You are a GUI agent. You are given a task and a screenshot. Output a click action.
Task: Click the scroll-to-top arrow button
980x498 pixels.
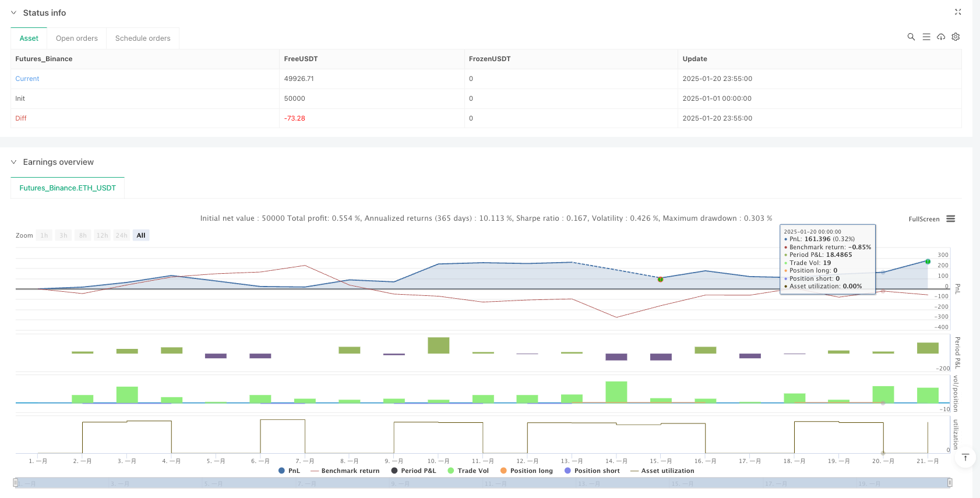(x=965, y=457)
